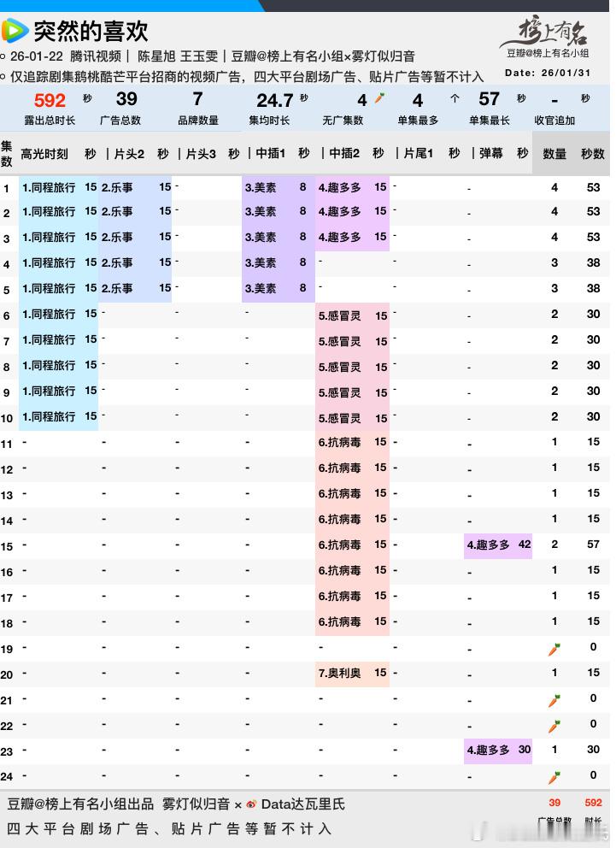Click 5.感冒灵 in episode 6 row
The width and height of the screenshot is (616, 848).
point(339,315)
